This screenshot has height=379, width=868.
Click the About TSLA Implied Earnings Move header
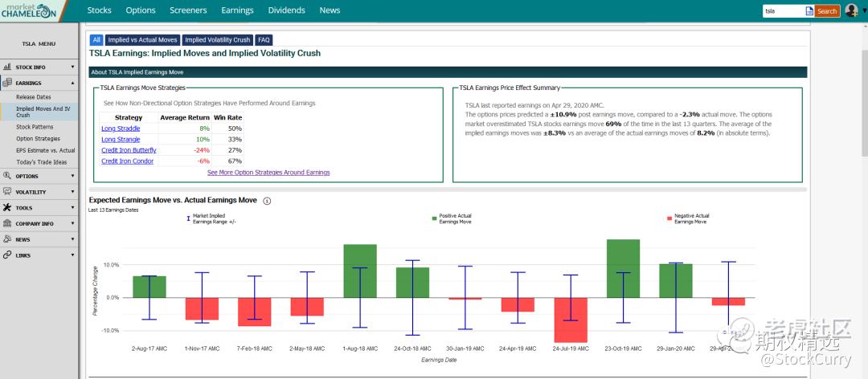(x=448, y=72)
